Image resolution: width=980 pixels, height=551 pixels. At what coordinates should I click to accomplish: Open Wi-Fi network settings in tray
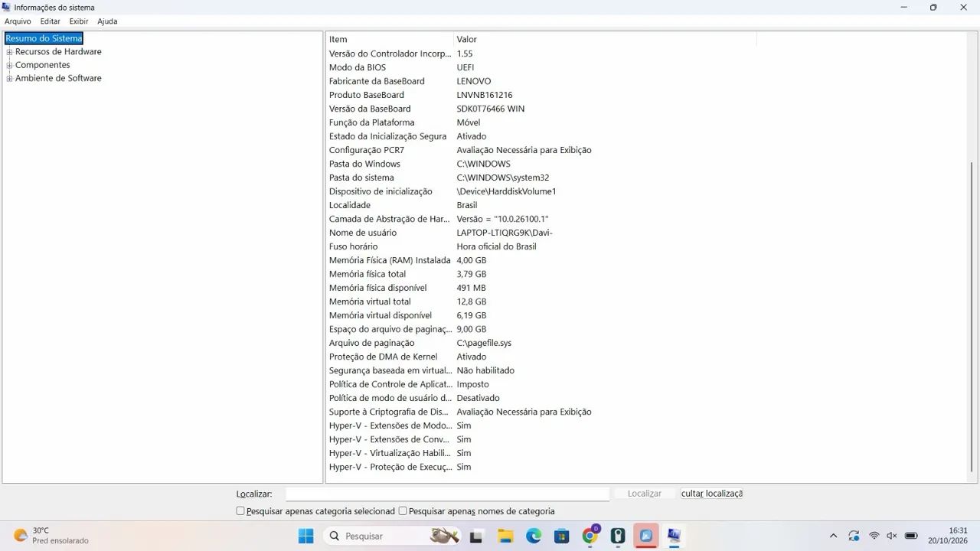pos(874,536)
